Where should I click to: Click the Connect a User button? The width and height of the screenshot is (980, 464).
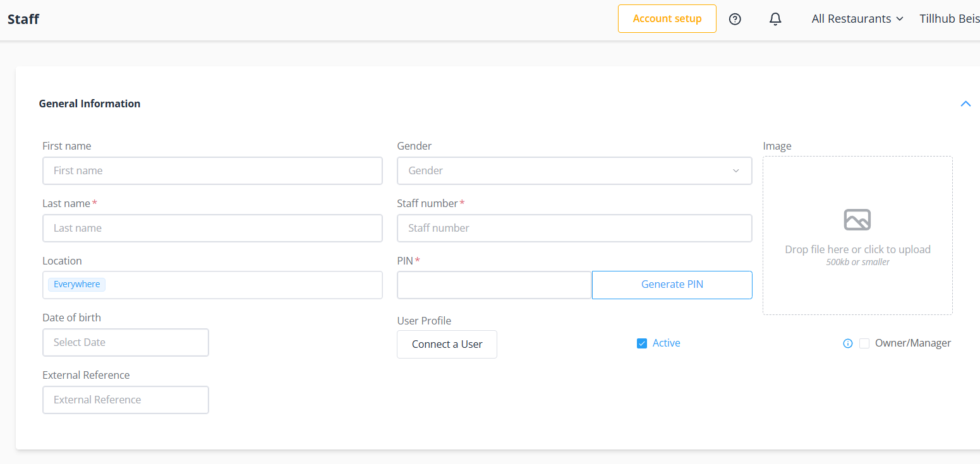click(447, 344)
